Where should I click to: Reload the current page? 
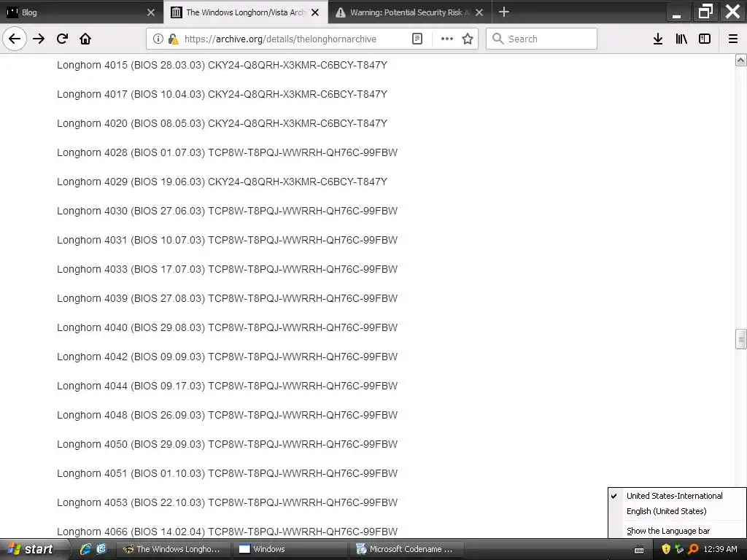[62, 39]
